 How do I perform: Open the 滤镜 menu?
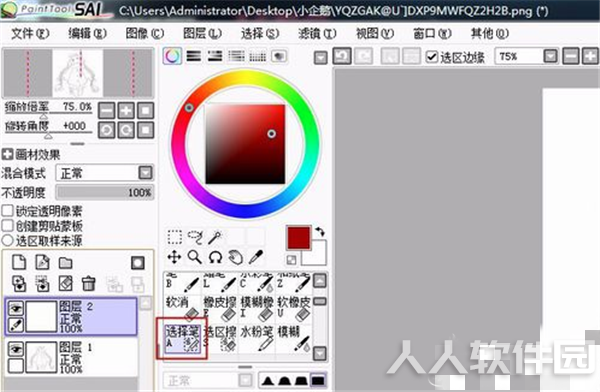pyautogui.click(x=317, y=34)
